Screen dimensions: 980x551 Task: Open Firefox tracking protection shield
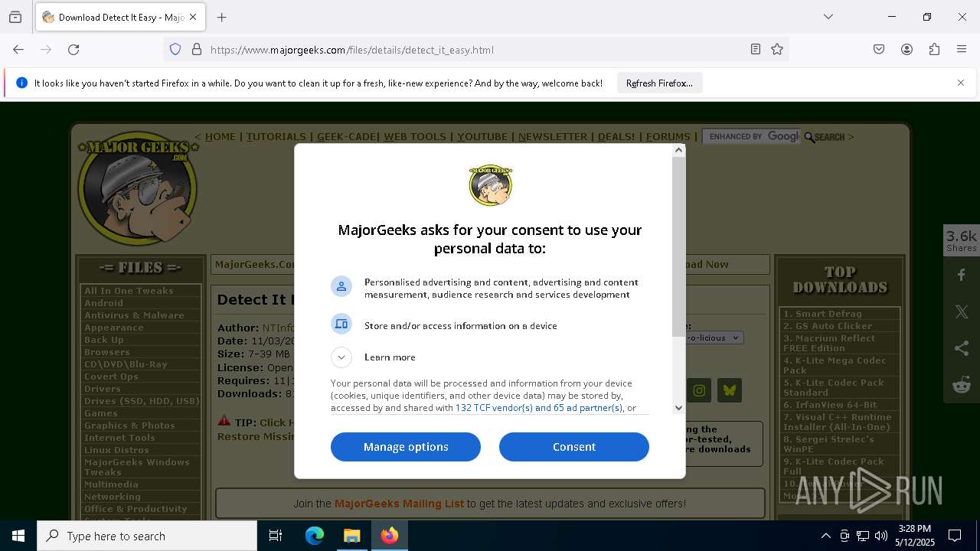(x=175, y=50)
